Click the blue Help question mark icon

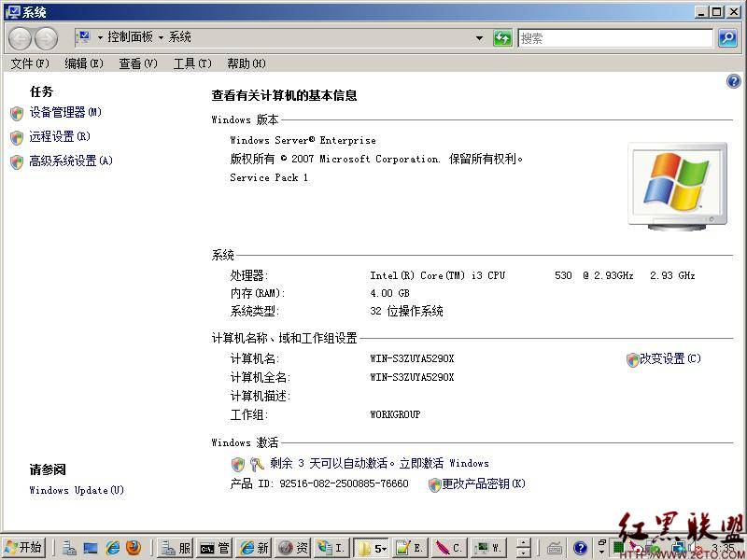click(733, 81)
